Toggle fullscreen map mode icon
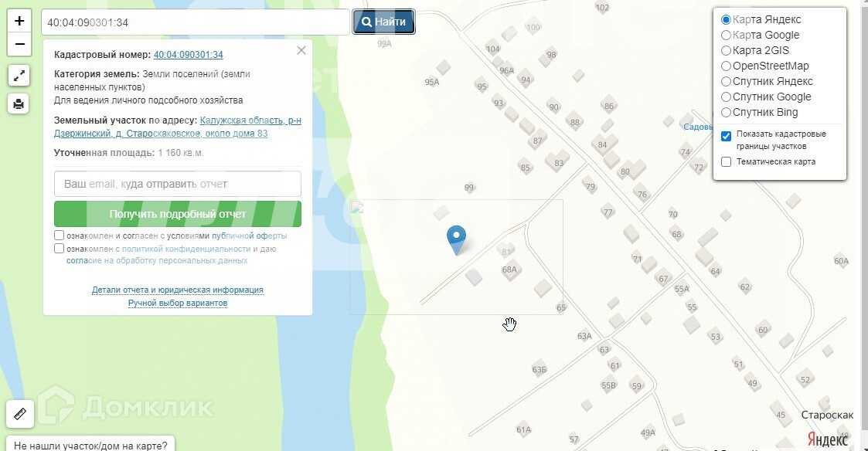The width and height of the screenshot is (868, 451). (x=19, y=75)
